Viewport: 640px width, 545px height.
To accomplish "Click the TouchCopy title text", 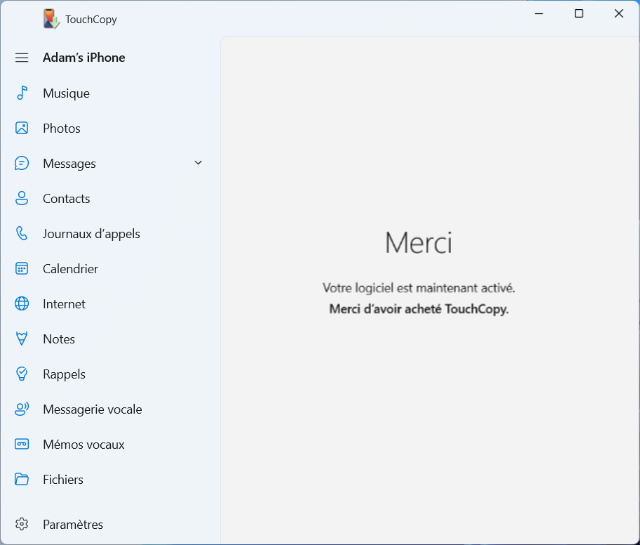I will [x=91, y=19].
